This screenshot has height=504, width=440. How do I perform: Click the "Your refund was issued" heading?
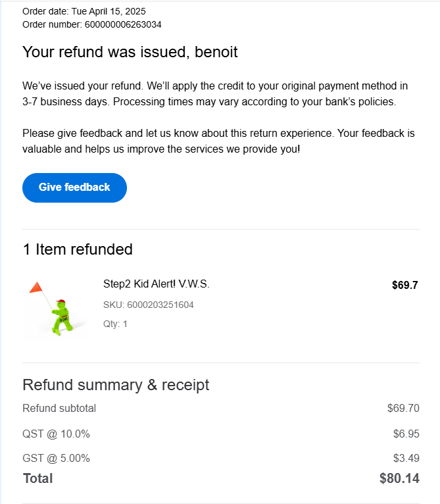[x=130, y=52]
